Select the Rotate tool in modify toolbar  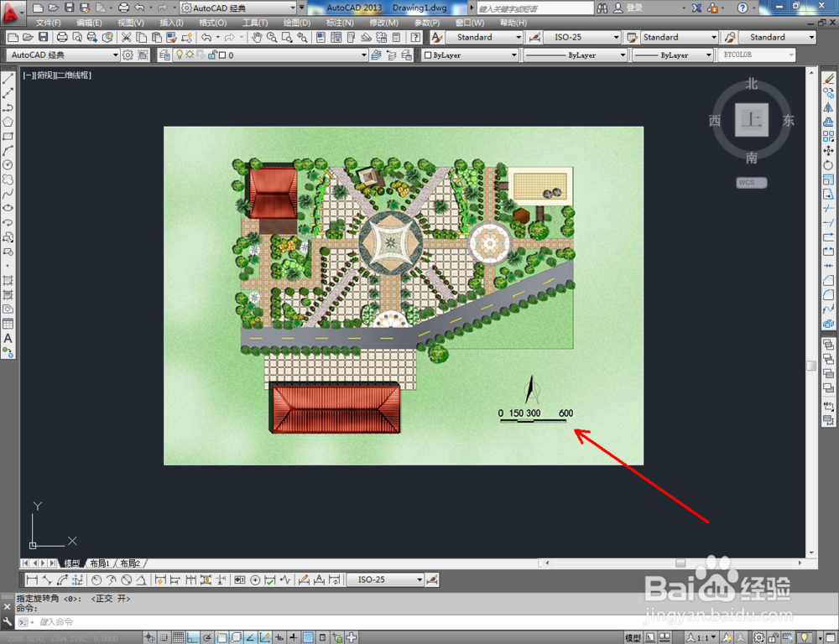coord(828,165)
